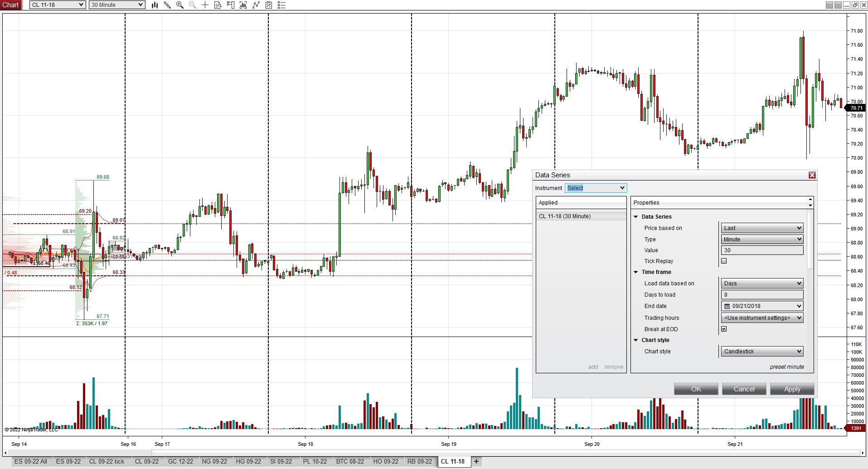Open the Price based on dropdown
This screenshot has height=469, width=868.
pos(762,228)
